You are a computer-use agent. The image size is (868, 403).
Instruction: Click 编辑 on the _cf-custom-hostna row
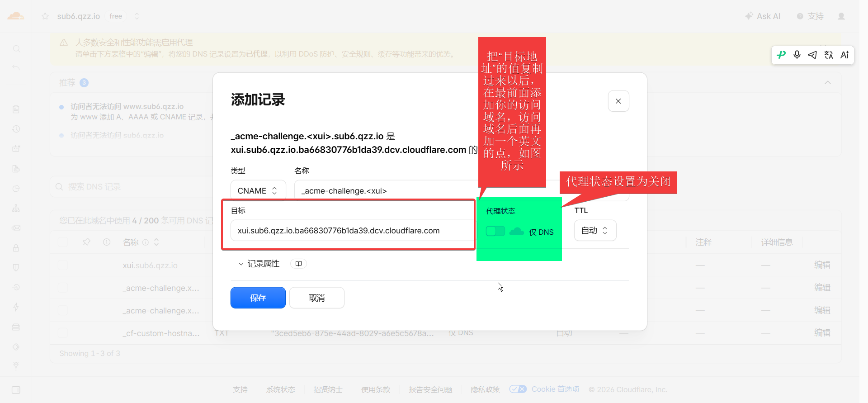click(x=822, y=333)
